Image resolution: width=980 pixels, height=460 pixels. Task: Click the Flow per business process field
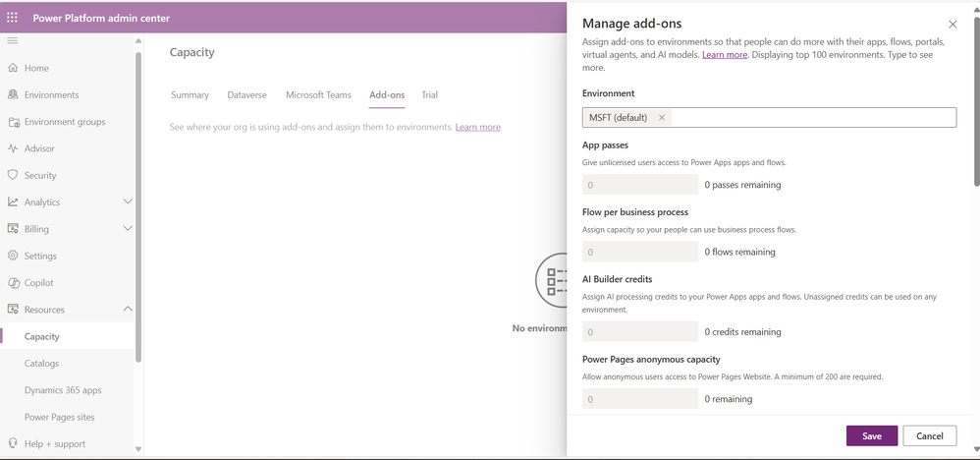[640, 252]
